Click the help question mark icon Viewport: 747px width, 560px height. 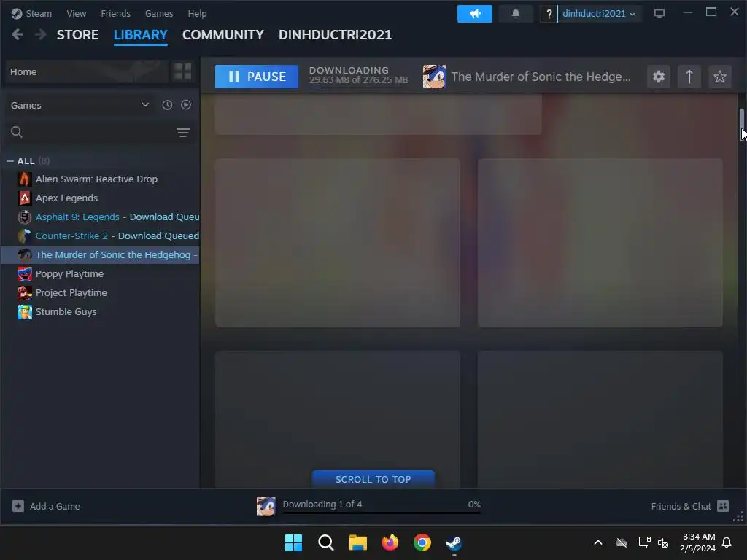click(x=549, y=14)
